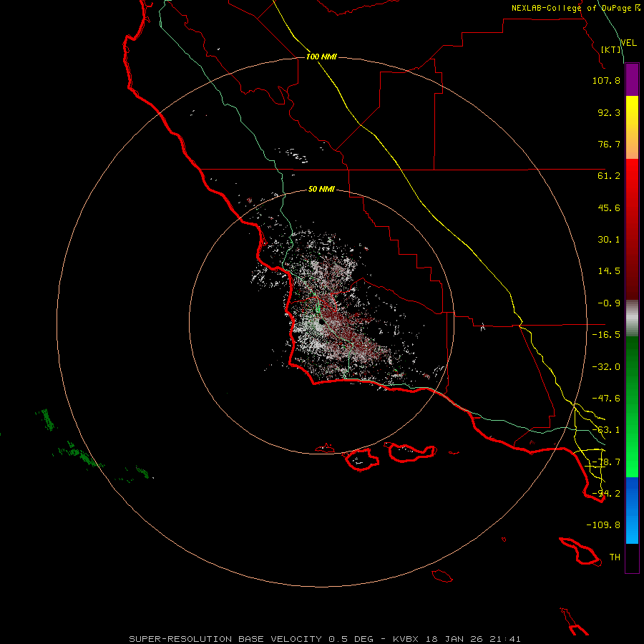The width and height of the screenshot is (644, 644).
Task: Click the 107.8 value on the velocity scale
Action: [x=608, y=81]
